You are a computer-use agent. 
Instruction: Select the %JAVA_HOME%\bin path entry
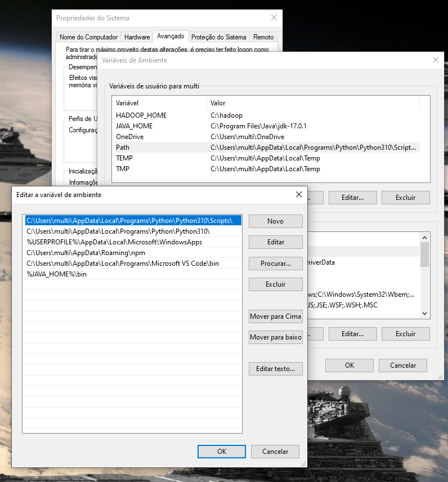pyautogui.click(x=132, y=274)
